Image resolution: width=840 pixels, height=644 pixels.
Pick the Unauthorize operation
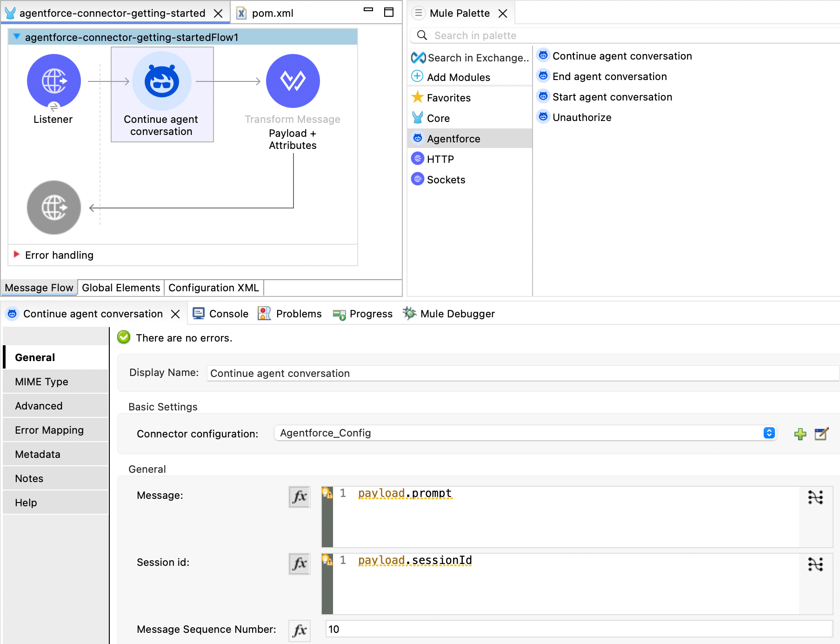pyautogui.click(x=574, y=117)
